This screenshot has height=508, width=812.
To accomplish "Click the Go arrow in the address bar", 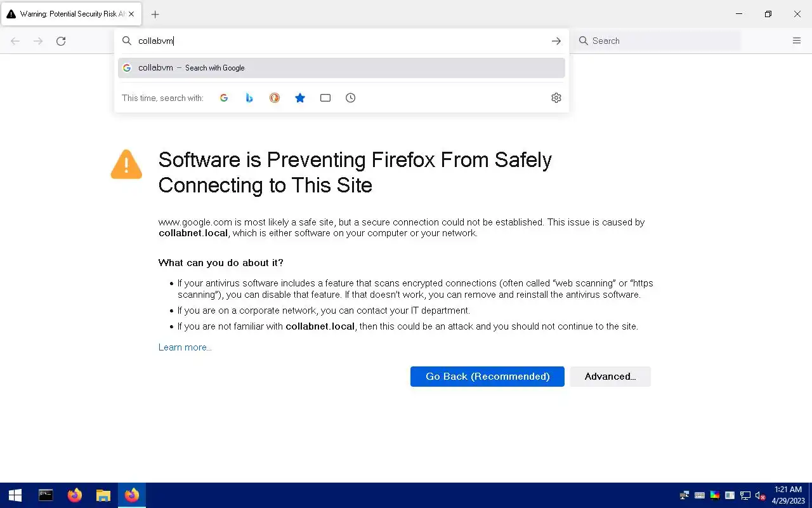I will click(x=556, y=41).
